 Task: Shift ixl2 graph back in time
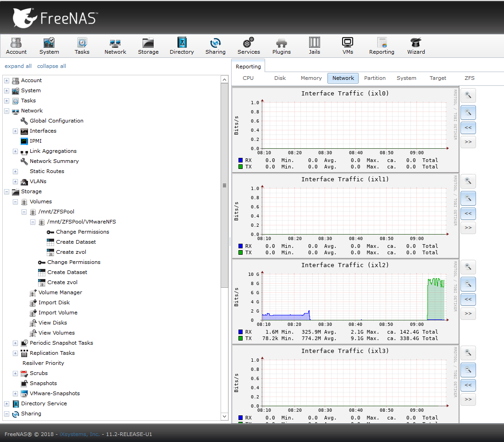click(x=468, y=299)
